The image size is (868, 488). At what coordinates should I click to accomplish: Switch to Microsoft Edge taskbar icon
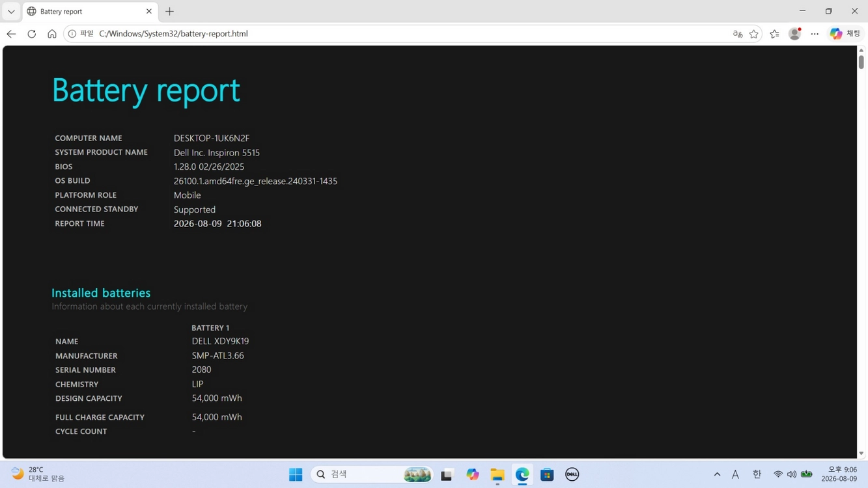[522, 474]
